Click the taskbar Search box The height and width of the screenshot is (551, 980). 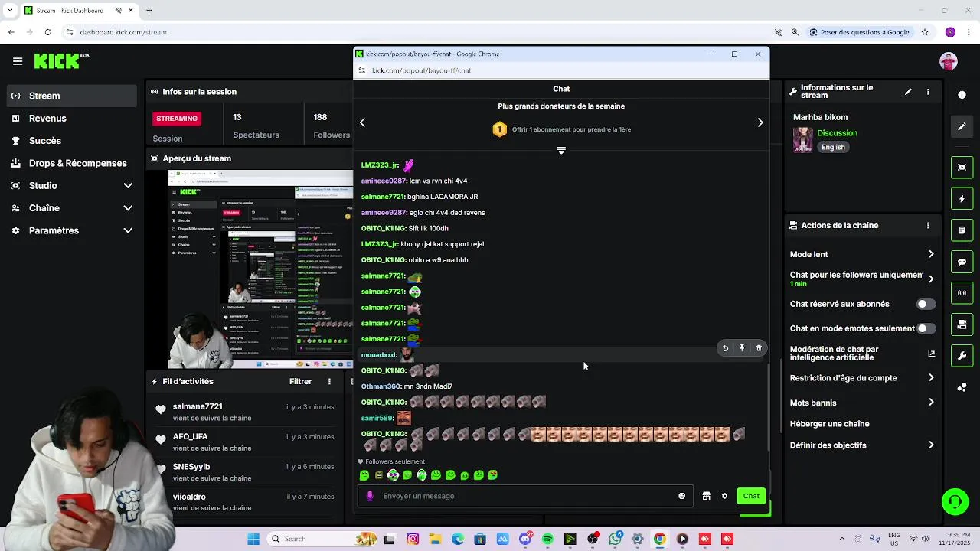pos(321,539)
